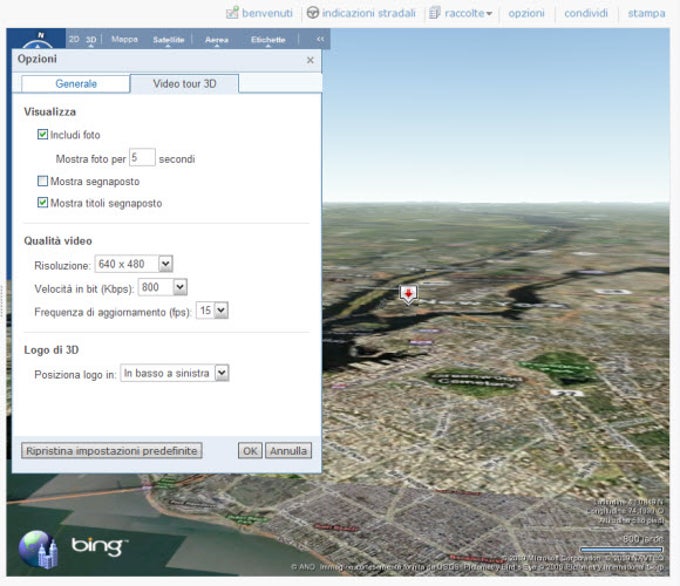
Task: Switch map to 3D view
Action: click(x=91, y=39)
